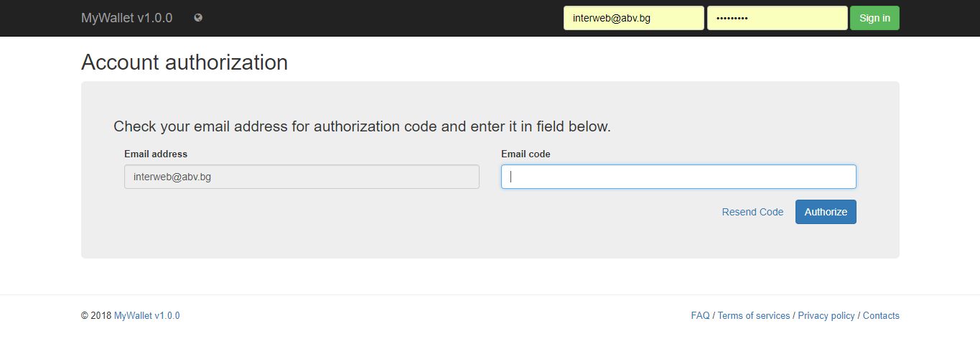Focus the navbar email login field
This screenshot has height=344, width=980.
633,18
